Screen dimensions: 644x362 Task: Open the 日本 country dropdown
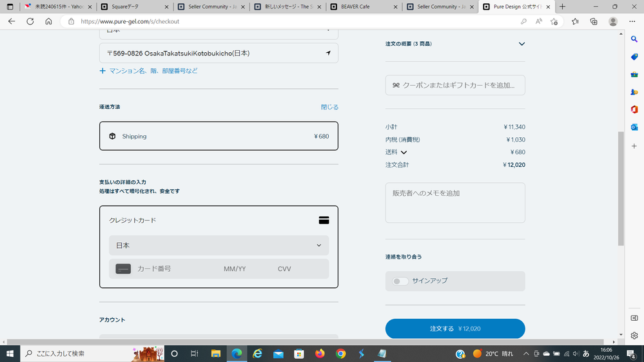[219, 245]
